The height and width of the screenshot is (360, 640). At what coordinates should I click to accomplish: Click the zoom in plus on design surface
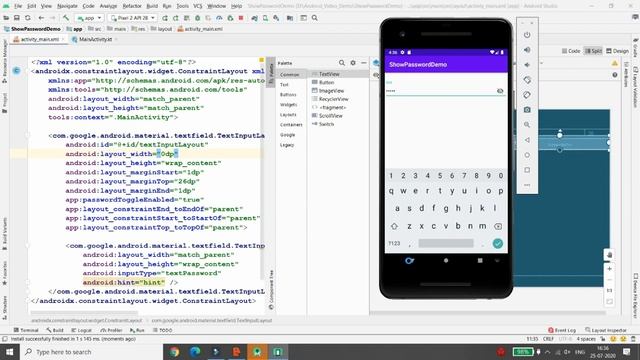point(609,269)
